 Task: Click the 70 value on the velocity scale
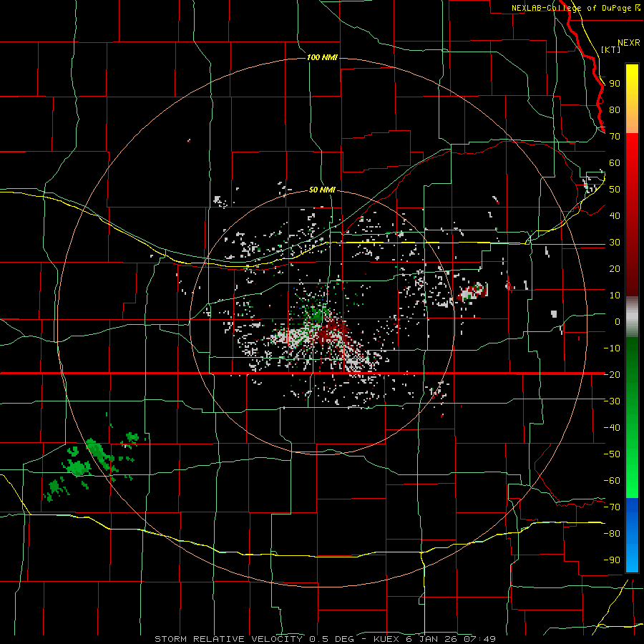coord(615,137)
